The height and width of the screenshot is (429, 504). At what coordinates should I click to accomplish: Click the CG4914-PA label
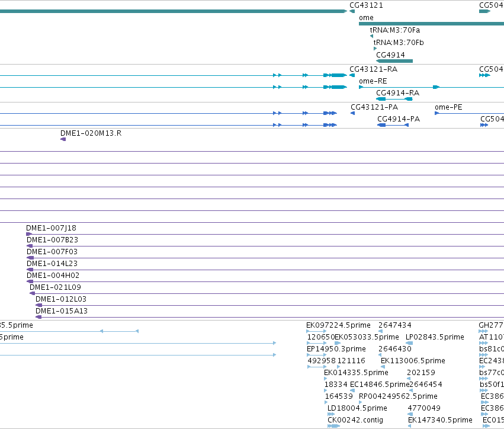(x=399, y=119)
